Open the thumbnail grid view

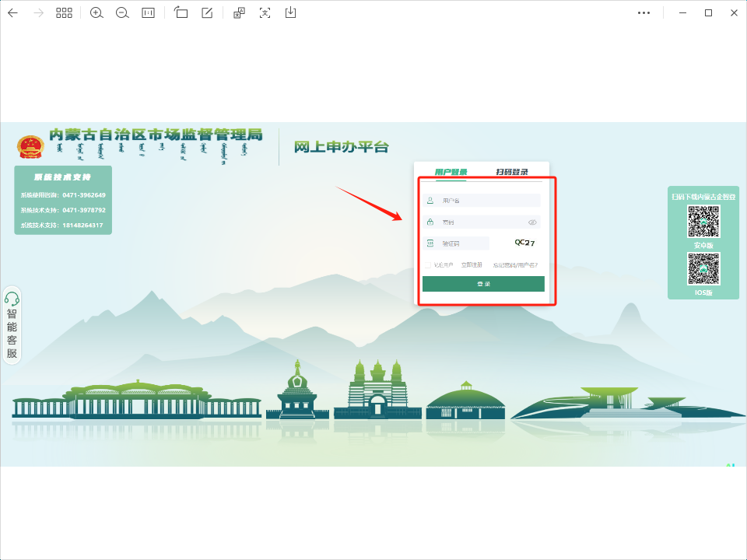coord(64,12)
